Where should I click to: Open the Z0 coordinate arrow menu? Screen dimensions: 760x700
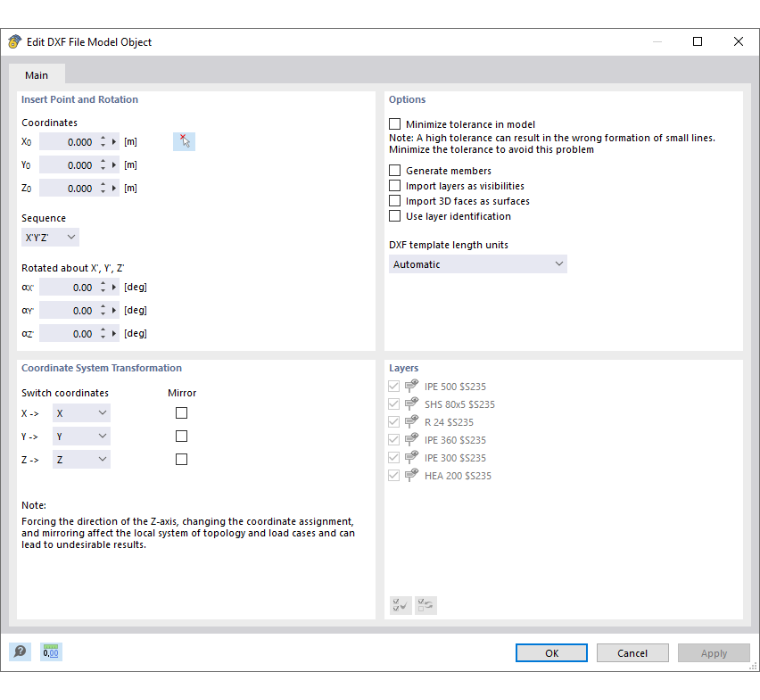tap(114, 188)
